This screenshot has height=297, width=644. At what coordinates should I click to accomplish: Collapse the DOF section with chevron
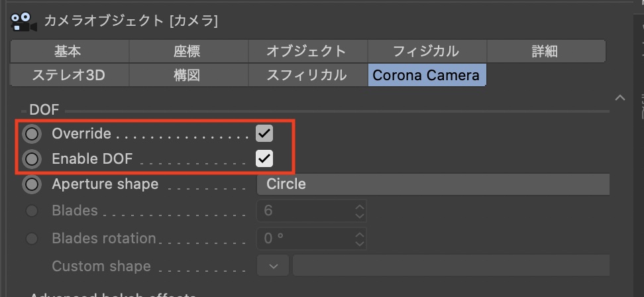620,98
